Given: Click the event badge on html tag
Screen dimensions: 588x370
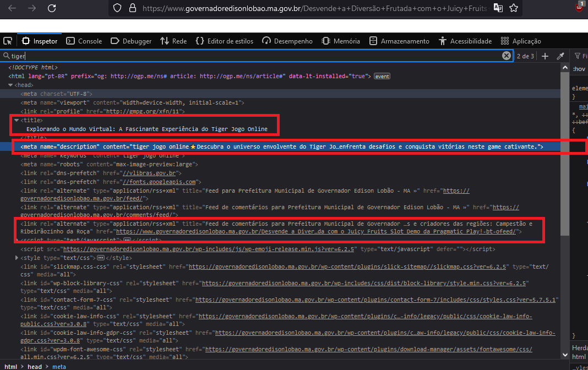Looking at the screenshot, I should tap(382, 76).
